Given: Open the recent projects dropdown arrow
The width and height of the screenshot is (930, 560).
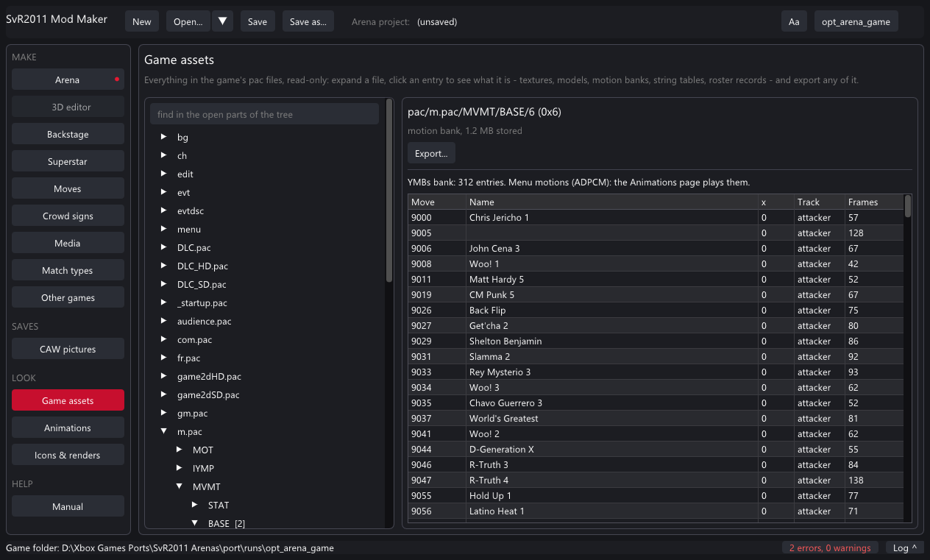Looking at the screenshot, I should pos(223,21).
